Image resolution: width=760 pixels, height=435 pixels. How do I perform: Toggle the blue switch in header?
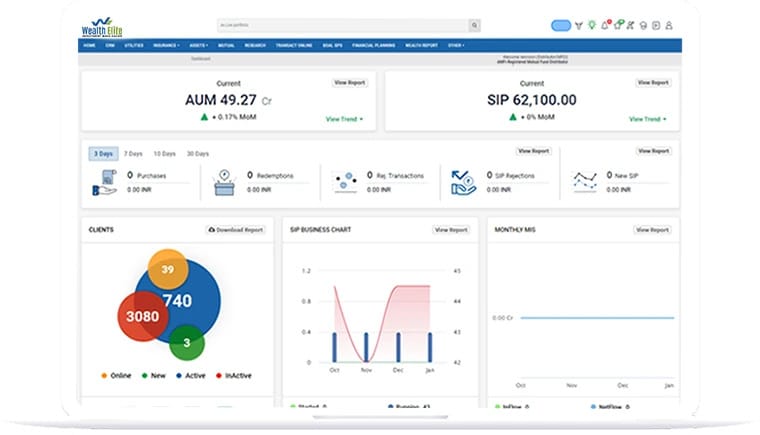[x=560, y=26]
